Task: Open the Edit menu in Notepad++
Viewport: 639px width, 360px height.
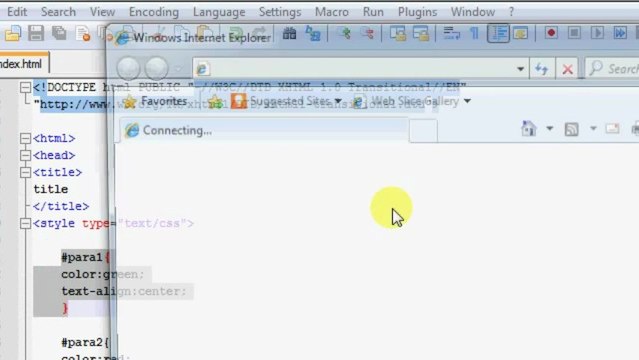Action: [17, 12]
